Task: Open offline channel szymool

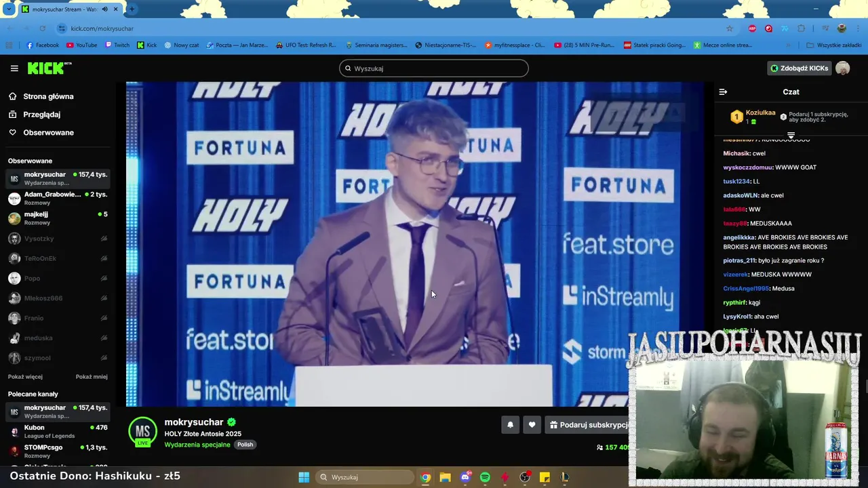Action: point(58,358)
